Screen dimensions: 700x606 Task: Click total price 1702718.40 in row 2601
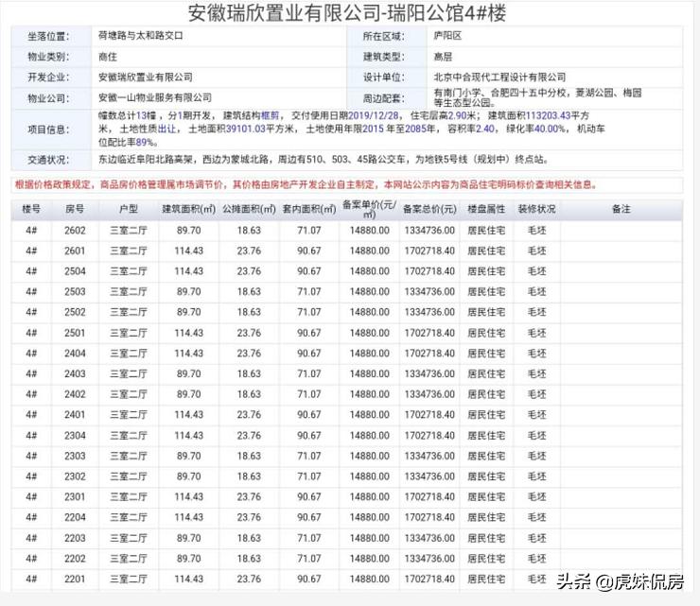tap(429, 251)
